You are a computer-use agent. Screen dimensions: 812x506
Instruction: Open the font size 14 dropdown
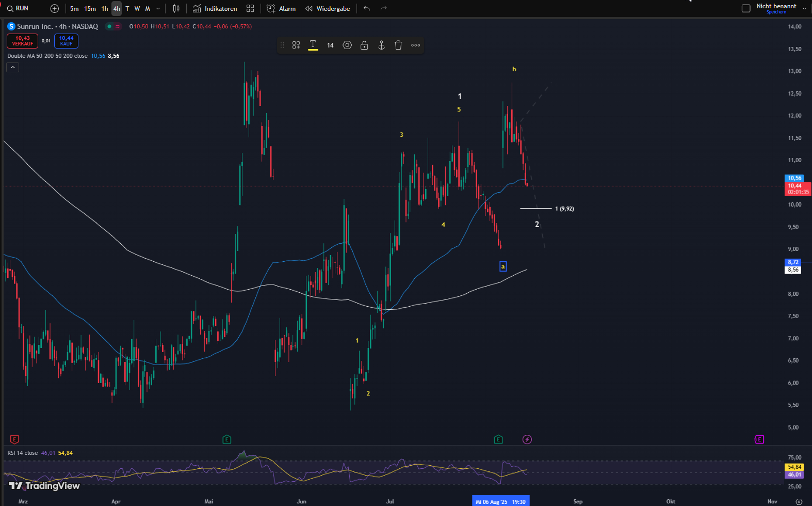(330, 45)
